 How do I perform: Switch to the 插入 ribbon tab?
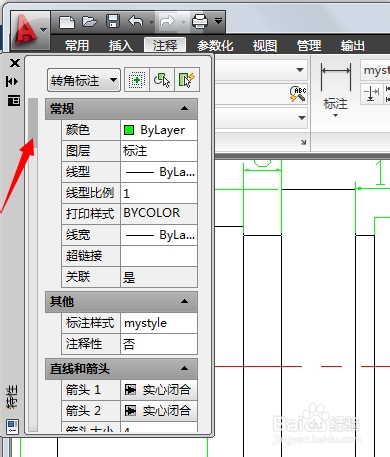[120, 45]
